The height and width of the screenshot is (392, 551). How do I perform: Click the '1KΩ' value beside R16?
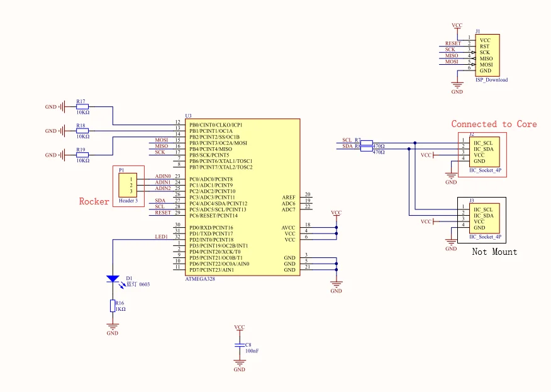point(121,309)
